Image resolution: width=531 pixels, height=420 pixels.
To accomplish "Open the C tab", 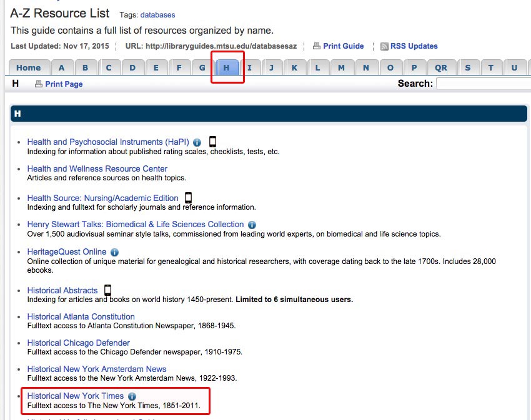I will point(109,67).
